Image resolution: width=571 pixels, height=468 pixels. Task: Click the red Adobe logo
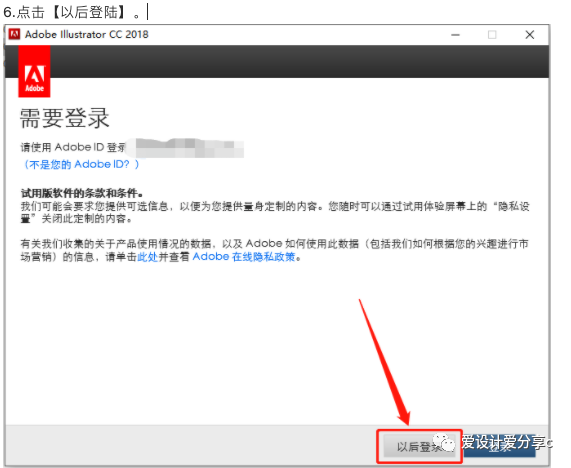click(34, 71)
